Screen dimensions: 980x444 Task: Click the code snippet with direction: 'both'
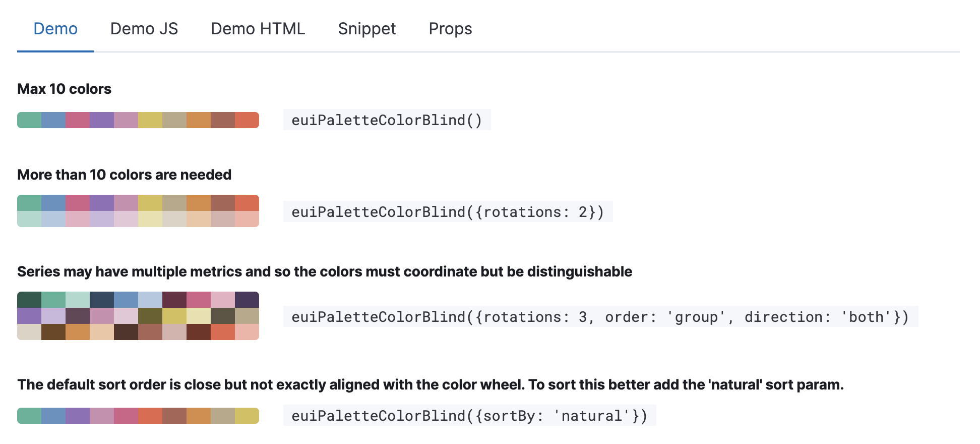pyautogui.click(x=600, y=317)
